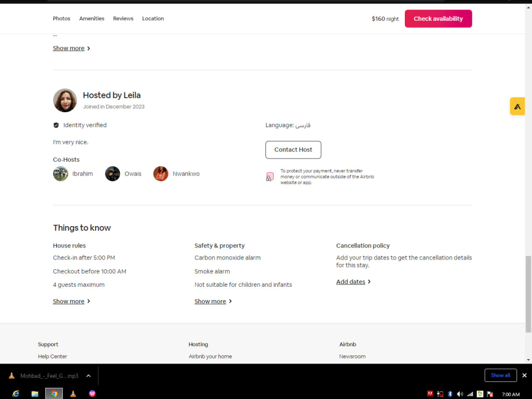
Task: Click the Airbnb payment protection icon
Action: tap(269, 177)
